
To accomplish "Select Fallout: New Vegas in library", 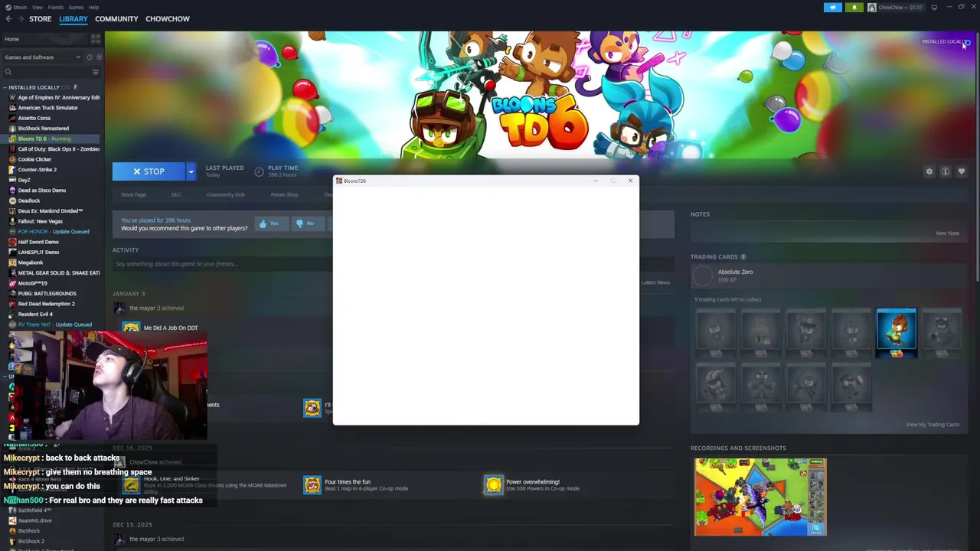I will click(40, 221).
